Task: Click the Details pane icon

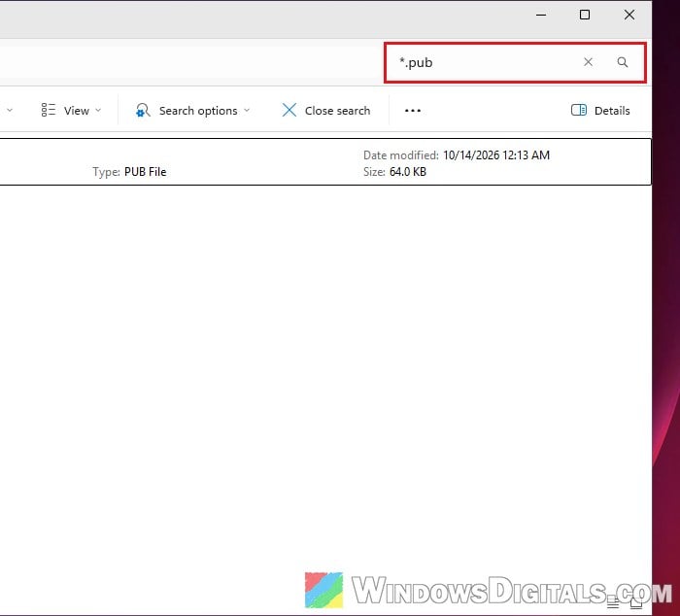Action: point(579,110)
